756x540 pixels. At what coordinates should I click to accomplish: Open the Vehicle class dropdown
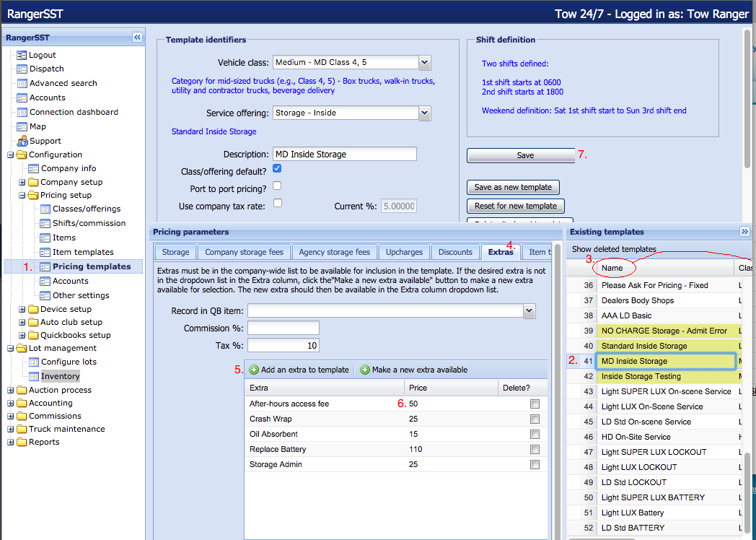tap(424, 63)
